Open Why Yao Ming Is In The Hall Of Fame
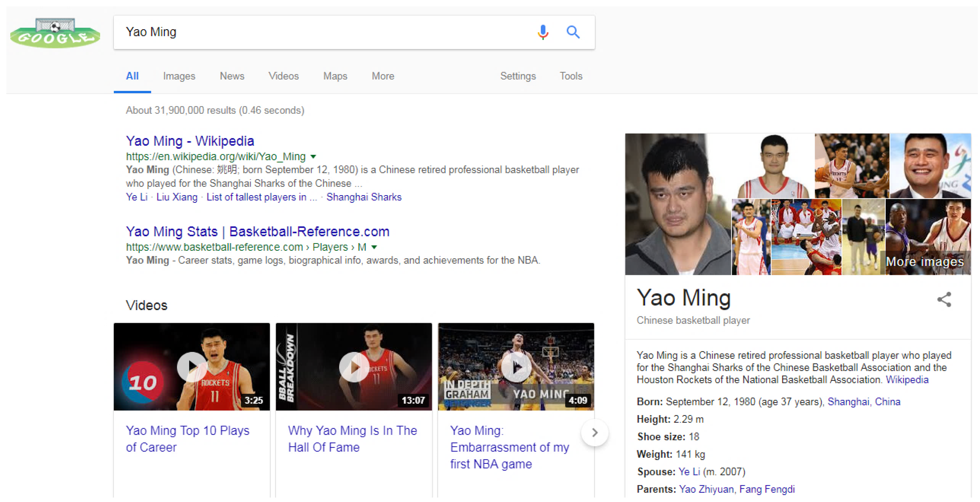980x502 pixels. pyautogui.click(x=352, y=439)
